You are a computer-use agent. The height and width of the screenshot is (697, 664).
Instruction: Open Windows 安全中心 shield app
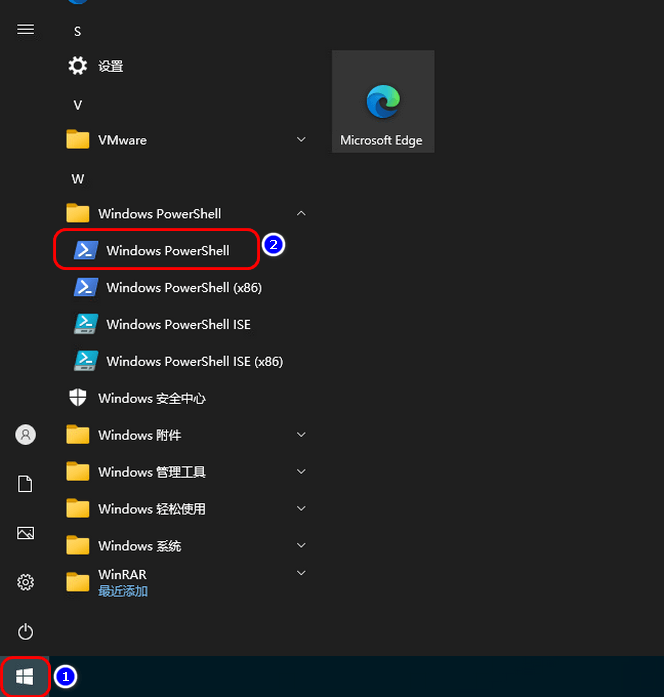(x=151, y=398)
